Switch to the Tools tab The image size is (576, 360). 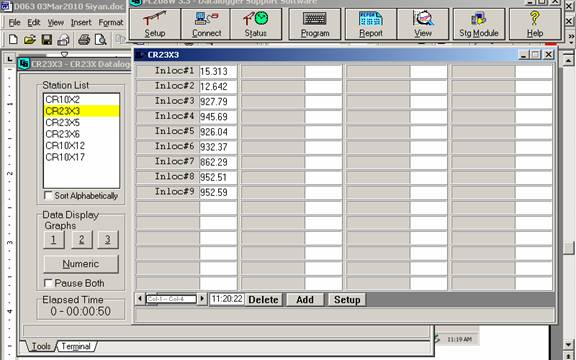[41, 346]
